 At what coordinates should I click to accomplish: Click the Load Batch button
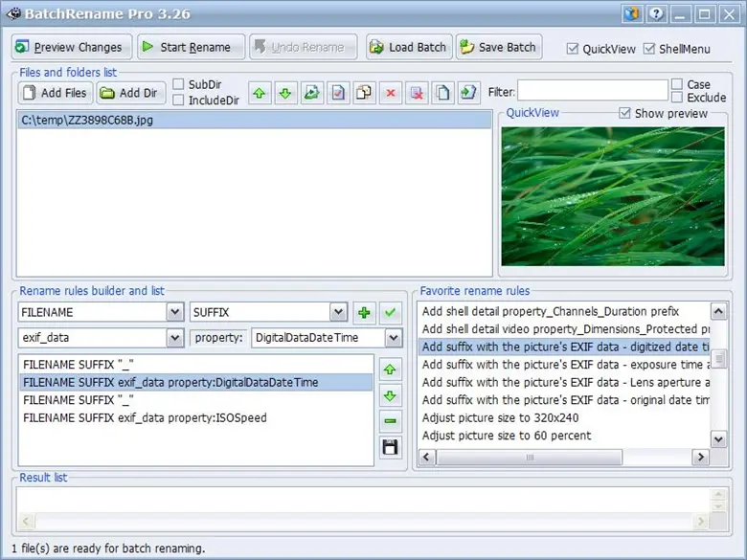(408, 47)
